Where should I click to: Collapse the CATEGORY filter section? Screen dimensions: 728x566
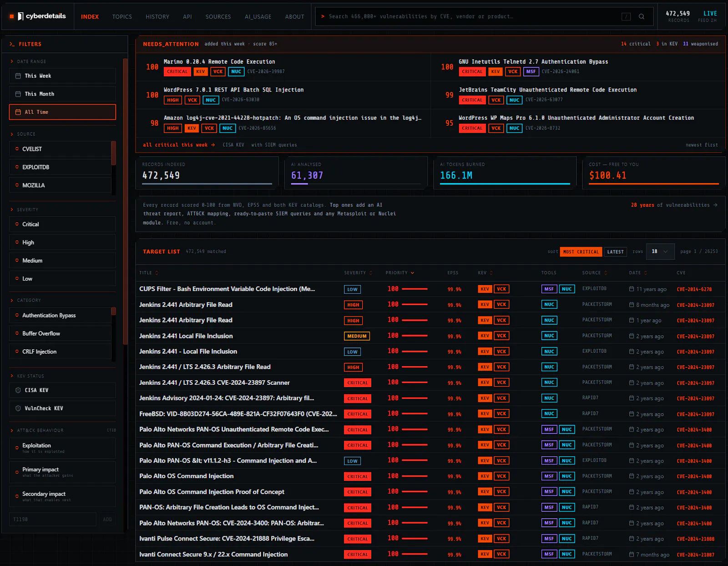coord(25,301)
